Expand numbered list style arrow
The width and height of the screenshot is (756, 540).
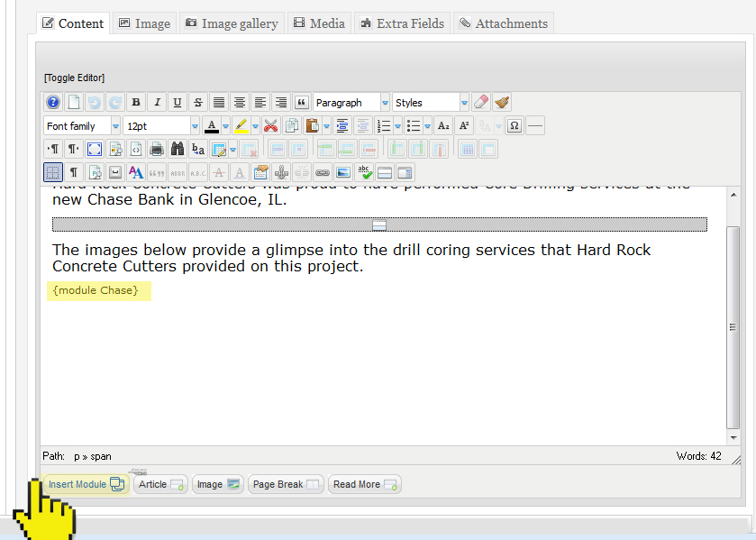point(398,126)
